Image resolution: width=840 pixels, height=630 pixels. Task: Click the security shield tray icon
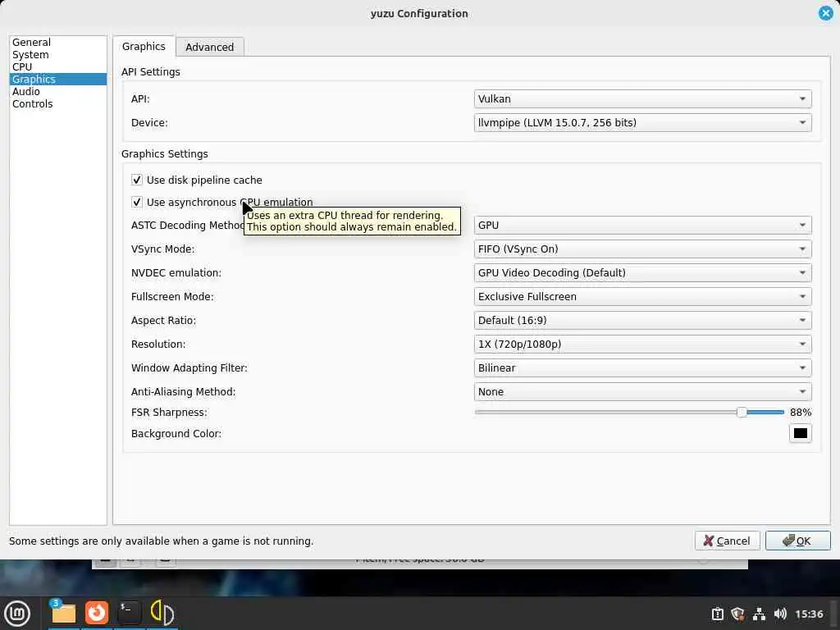point(737,614)
